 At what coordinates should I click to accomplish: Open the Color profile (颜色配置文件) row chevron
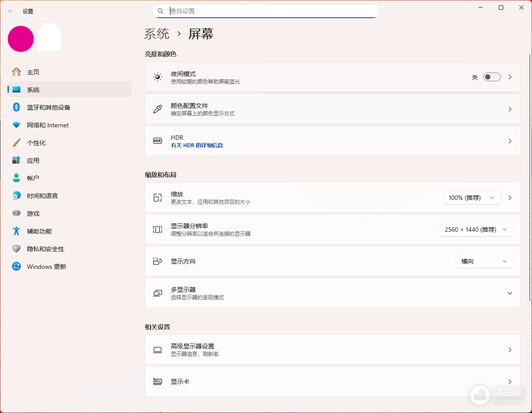(x=510, y=109)
